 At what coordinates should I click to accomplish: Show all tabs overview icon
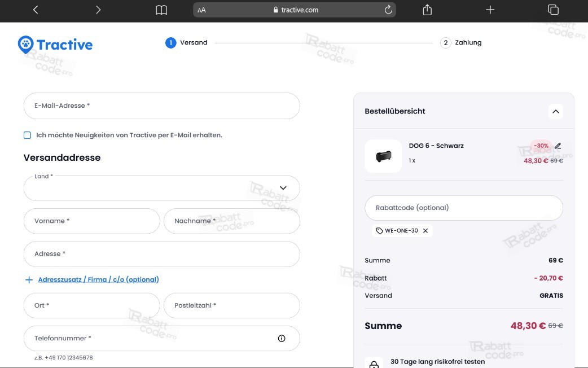tap(553, 10)
